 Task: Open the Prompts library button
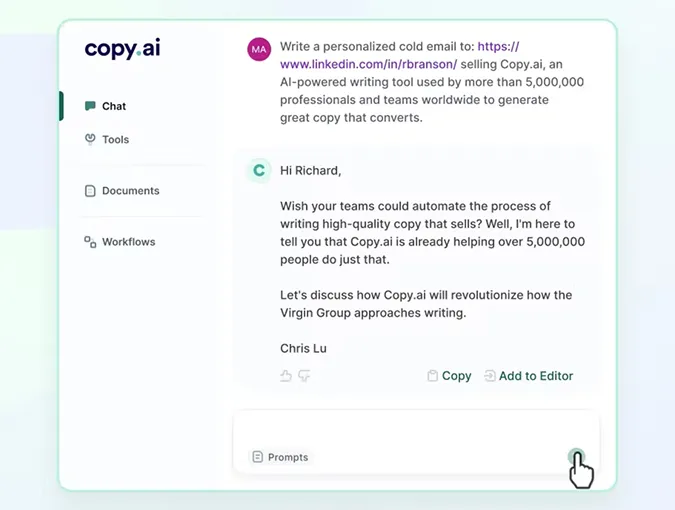[281, 457]
